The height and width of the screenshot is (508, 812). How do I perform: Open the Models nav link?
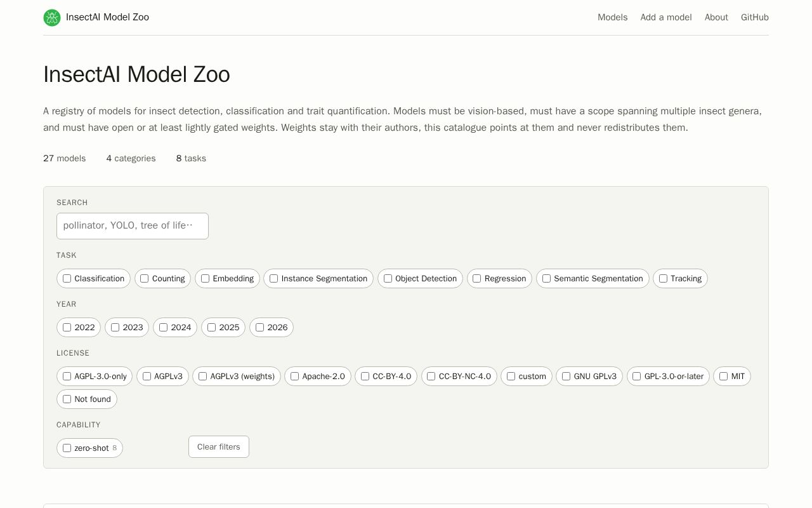(612, 18)
